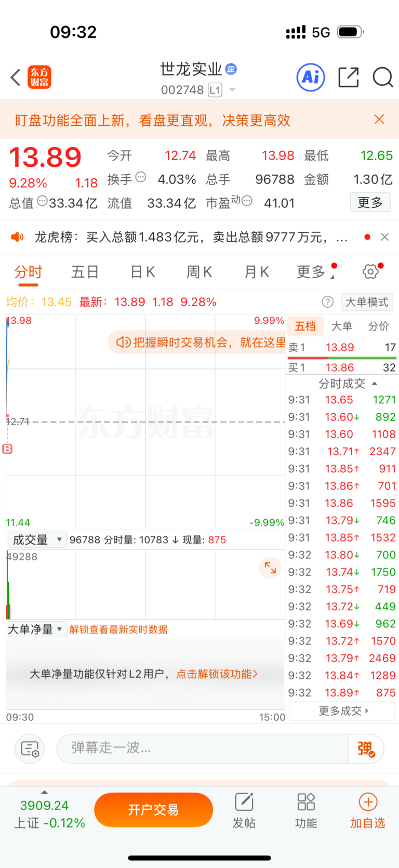The image size is (399, 868).
Task: Select the 分价 tab
Action: click(x=378, y=326)
